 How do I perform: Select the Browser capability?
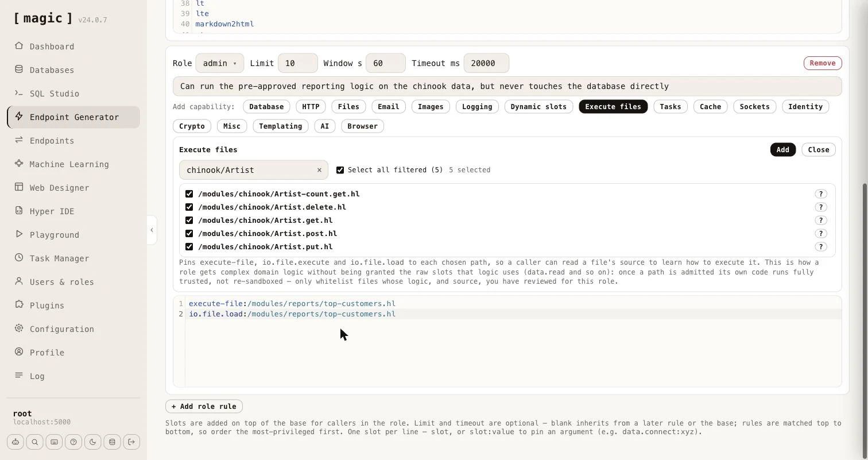click(362, 126)
